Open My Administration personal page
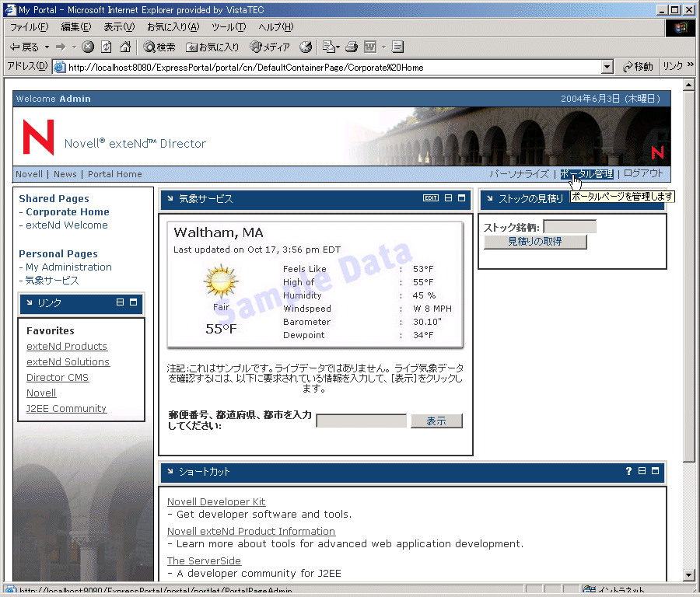 click(x=68, y=267)
